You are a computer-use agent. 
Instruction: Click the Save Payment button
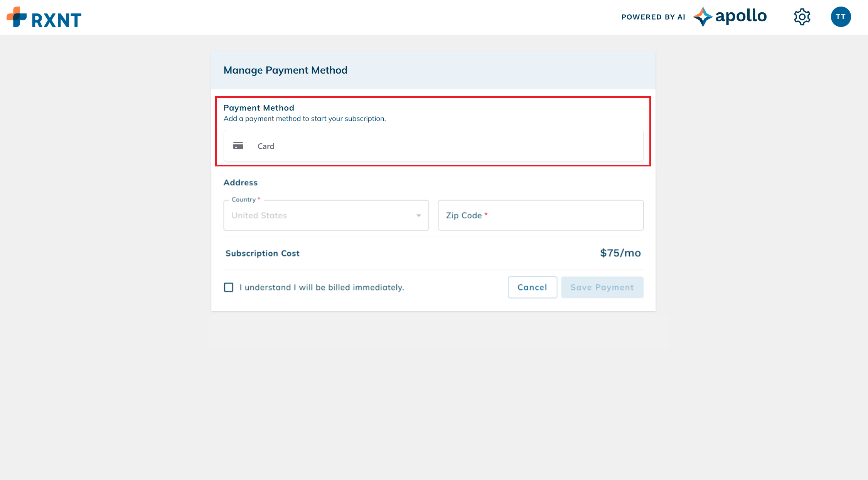[602, 287]
